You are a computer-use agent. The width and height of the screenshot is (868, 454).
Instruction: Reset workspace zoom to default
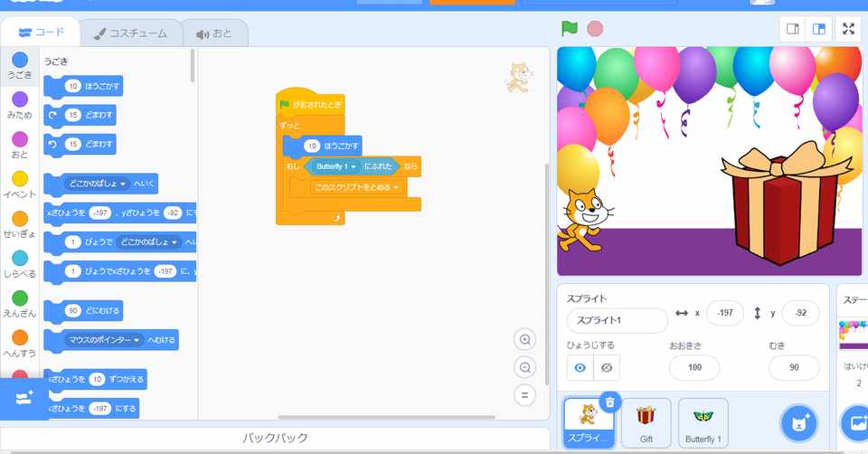click(524, 394)
